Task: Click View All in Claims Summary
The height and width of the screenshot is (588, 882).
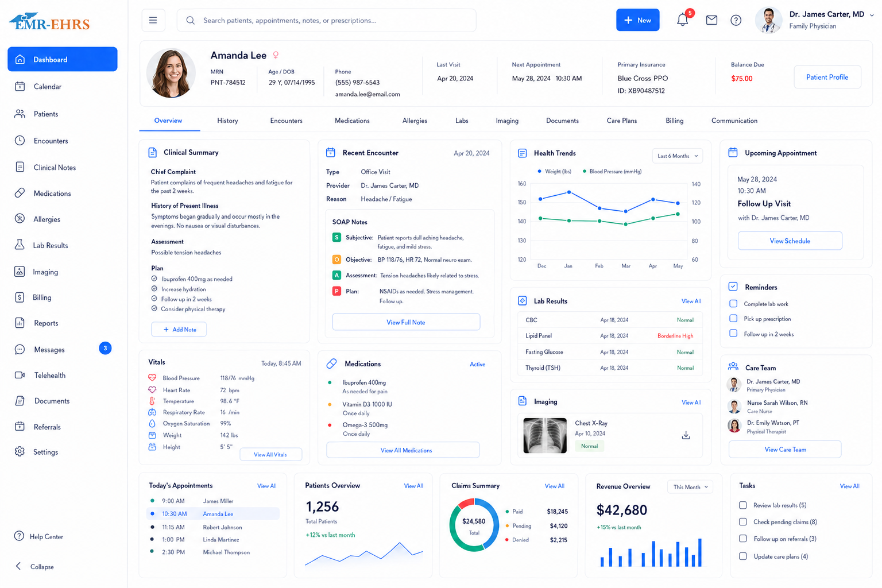Action: click(x=555, y=486)
